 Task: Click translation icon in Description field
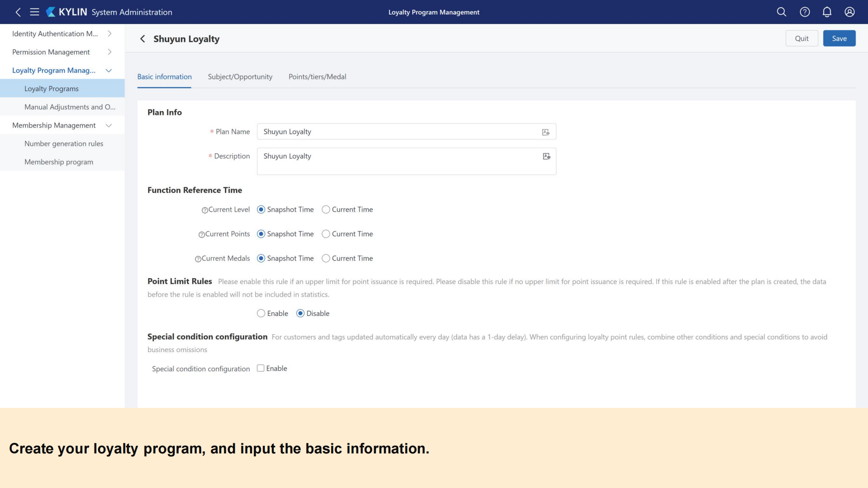point(547,157)
